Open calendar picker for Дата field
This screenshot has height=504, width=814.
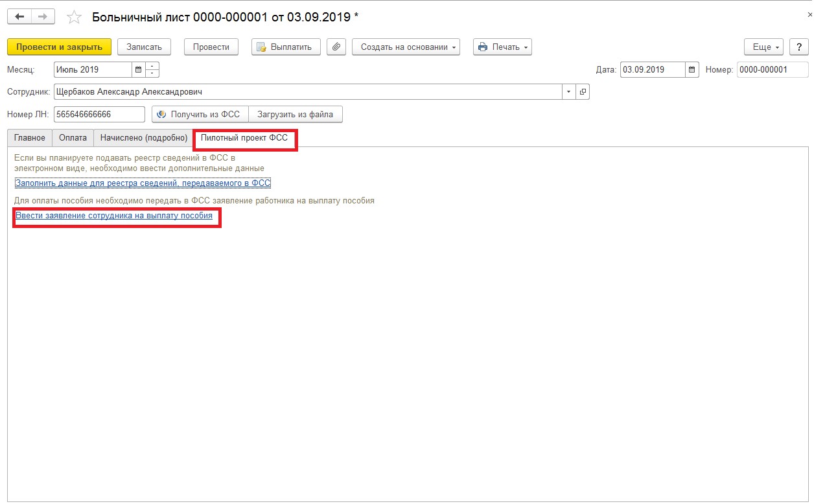click(692, 69)
